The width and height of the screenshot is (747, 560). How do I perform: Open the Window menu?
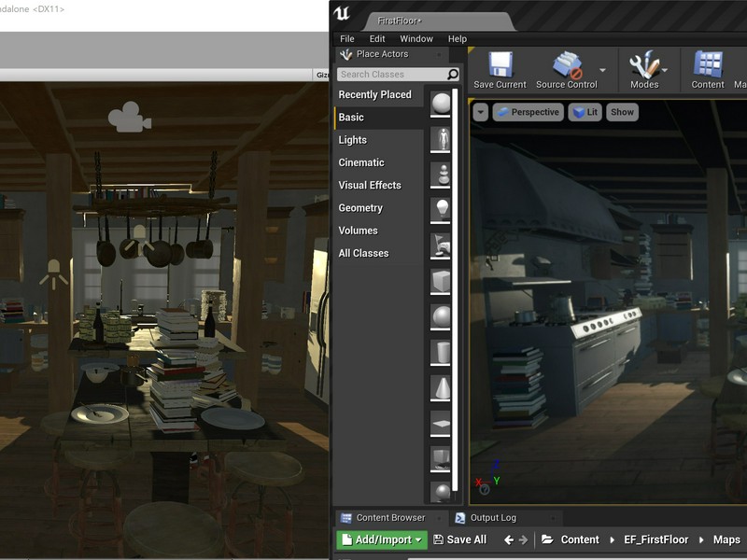[x=416, y=38]
